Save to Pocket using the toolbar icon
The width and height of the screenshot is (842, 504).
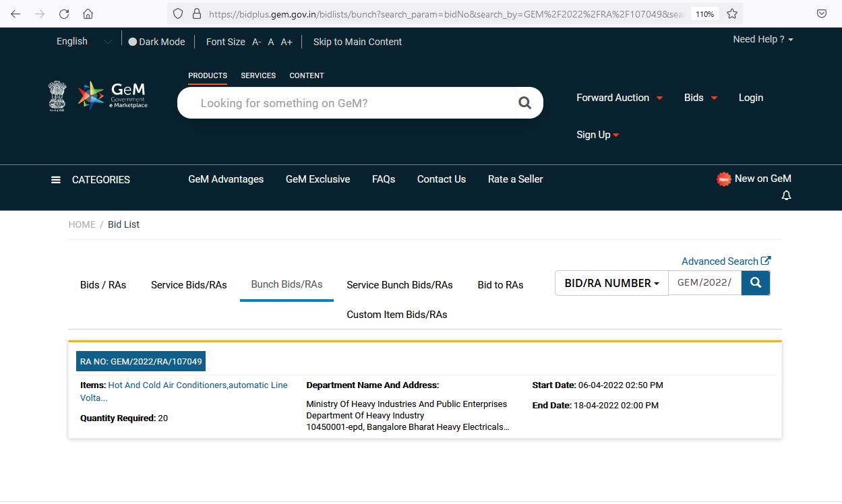click(822, 13)
